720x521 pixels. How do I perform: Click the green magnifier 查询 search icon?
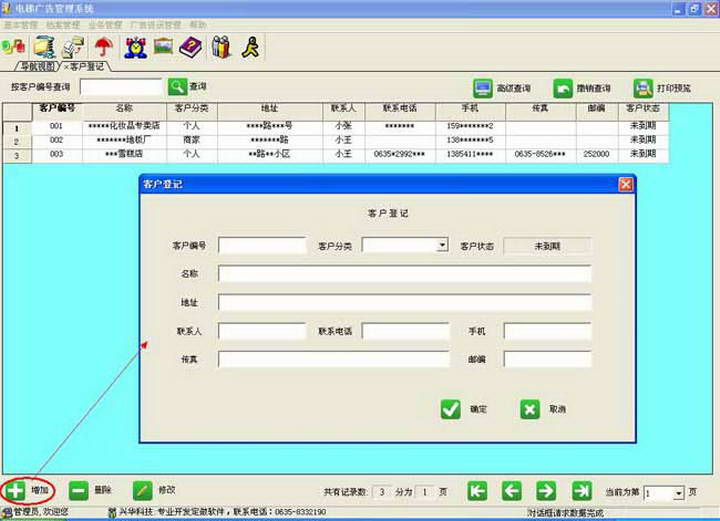pos(178,86)
